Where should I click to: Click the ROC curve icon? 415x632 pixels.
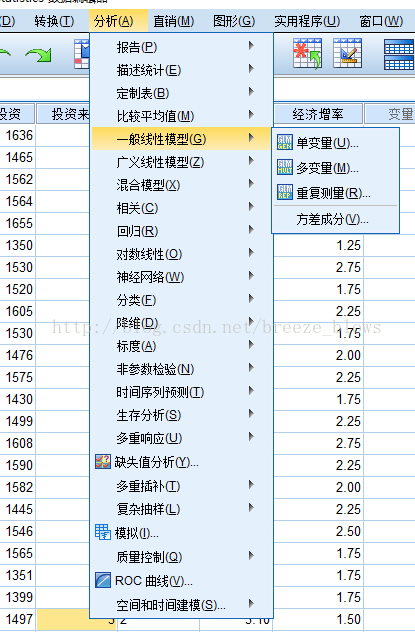[103, 580]
